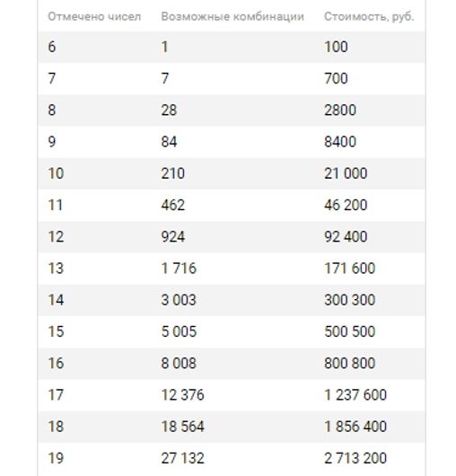The height and width of the screenshot is (476, 456).
Task: Click the 'Стоимость, руб.' column header
Action: coord(369,16)
